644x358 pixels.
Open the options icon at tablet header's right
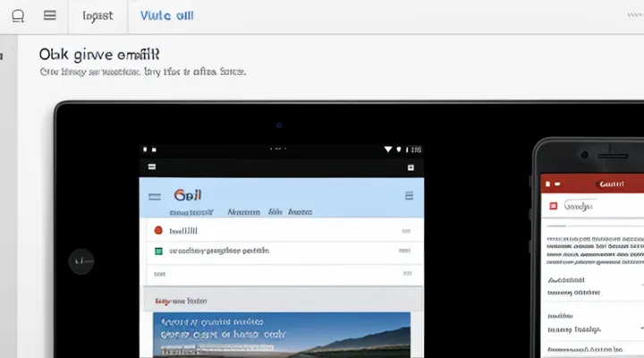point(409,195)
